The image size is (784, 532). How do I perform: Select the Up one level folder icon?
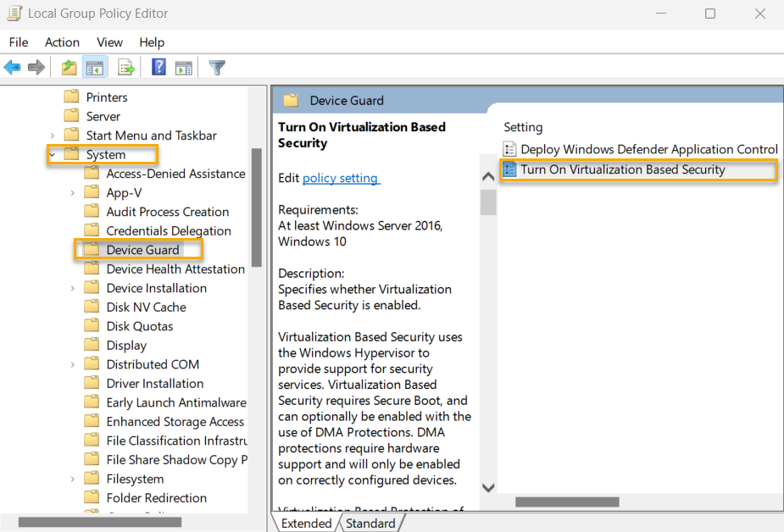(68, 67)
